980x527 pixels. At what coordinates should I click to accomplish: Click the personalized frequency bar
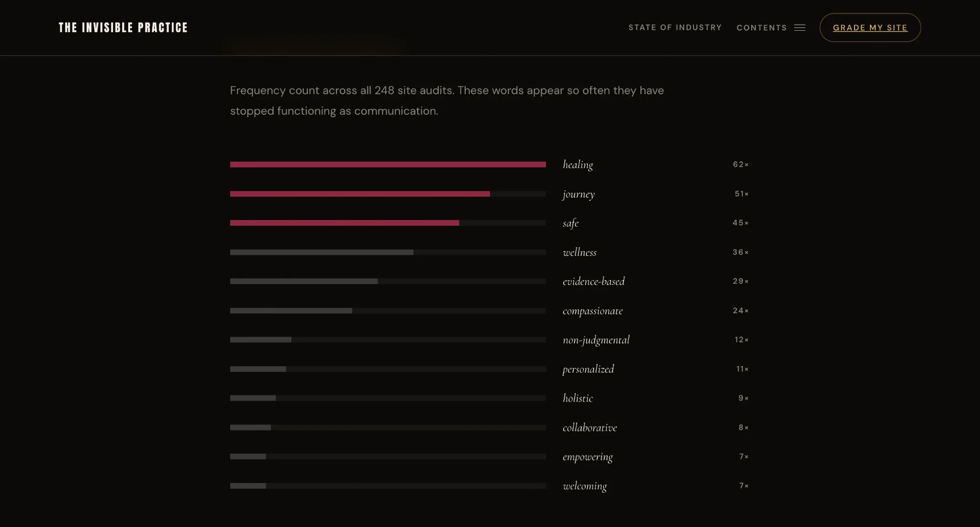[388, 369]
